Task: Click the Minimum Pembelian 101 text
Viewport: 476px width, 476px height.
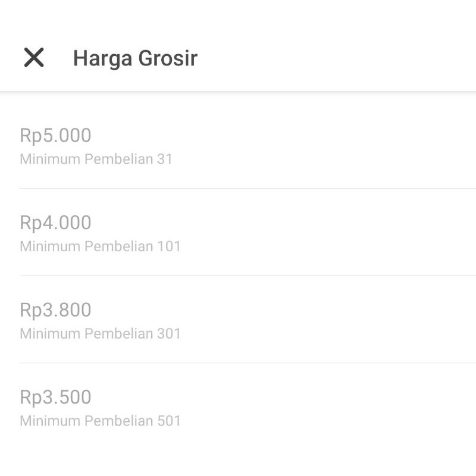Action: coord(100,246)
